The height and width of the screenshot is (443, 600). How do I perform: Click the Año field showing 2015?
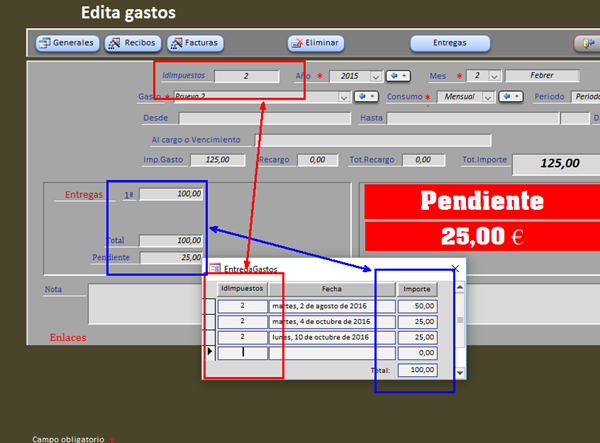(350, 76)
